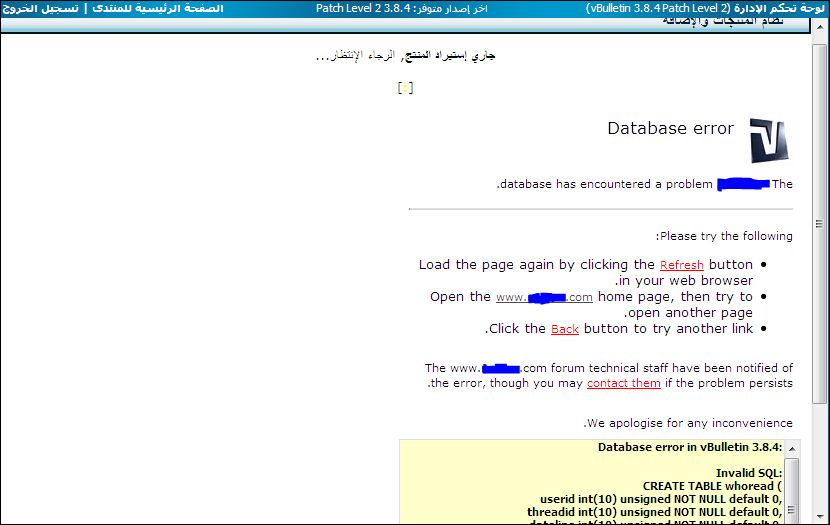Viewport: 830px width, 525px height.
Task: Click the SQL error box scroll-up arrow
Action: (792, 448)
